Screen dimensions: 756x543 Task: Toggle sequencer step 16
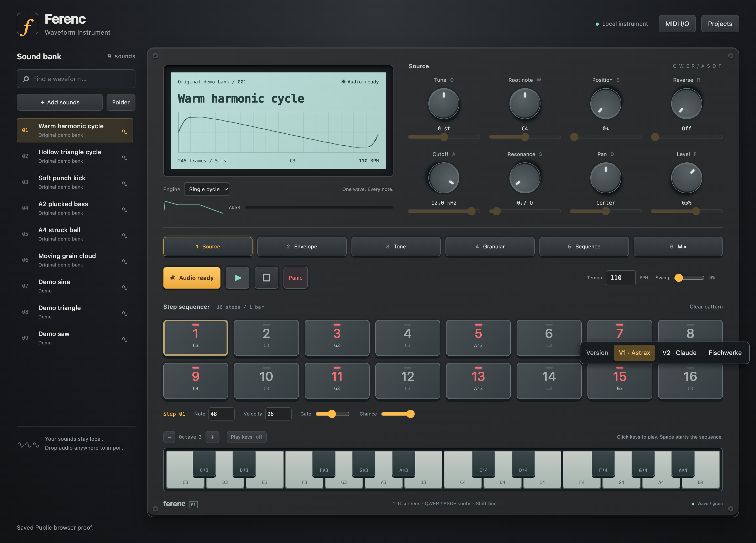[x=690, y=381]
